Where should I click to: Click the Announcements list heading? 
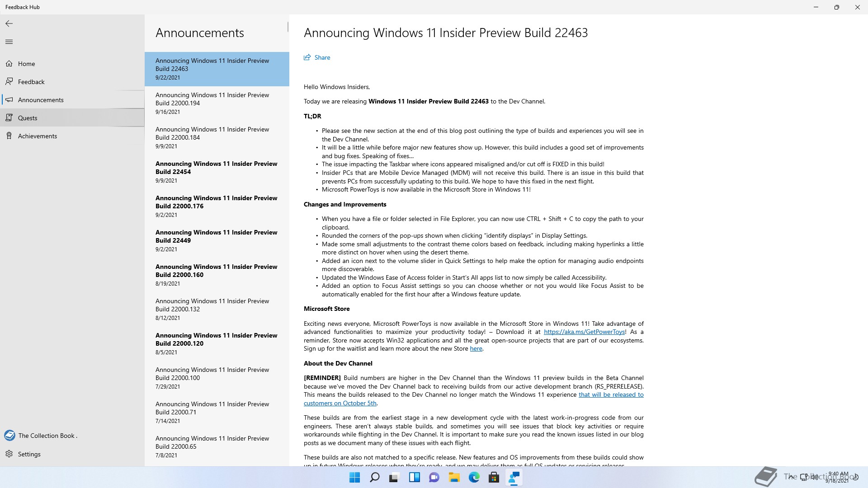click(200, 33)
